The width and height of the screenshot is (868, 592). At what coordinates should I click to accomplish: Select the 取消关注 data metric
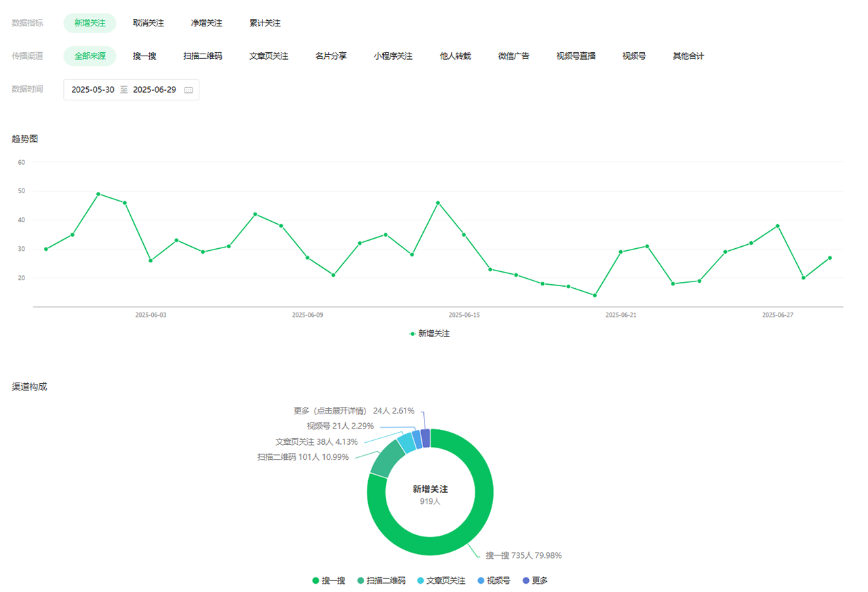[x=149, y=23]
